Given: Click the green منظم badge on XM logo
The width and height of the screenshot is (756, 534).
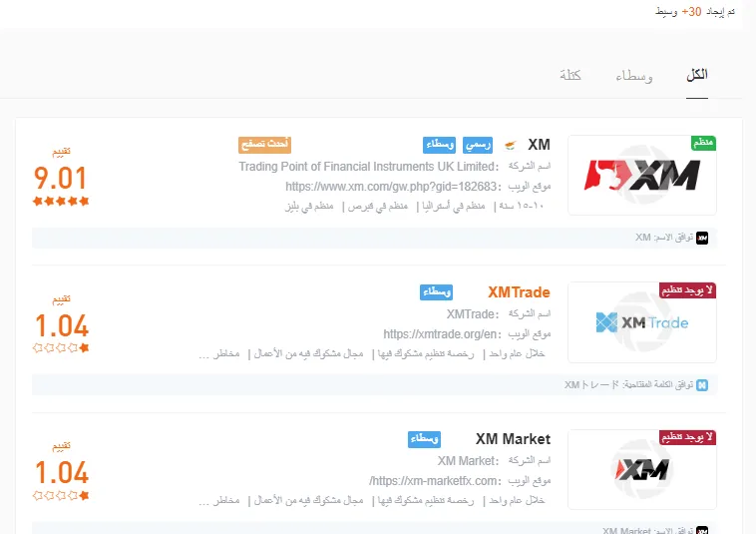Looking at the screenshot, I should point(703,143).
